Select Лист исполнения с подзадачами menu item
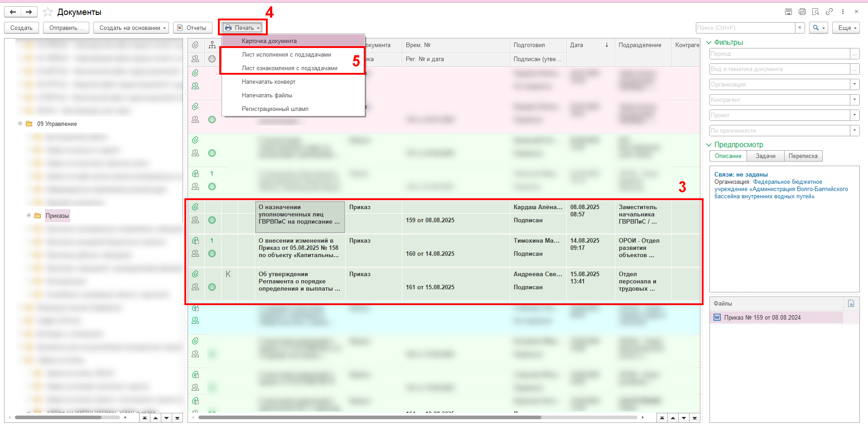 (286, 55)
